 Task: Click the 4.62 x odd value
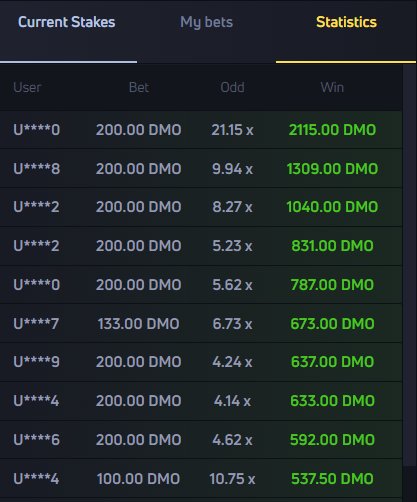[x=232, y=440]
